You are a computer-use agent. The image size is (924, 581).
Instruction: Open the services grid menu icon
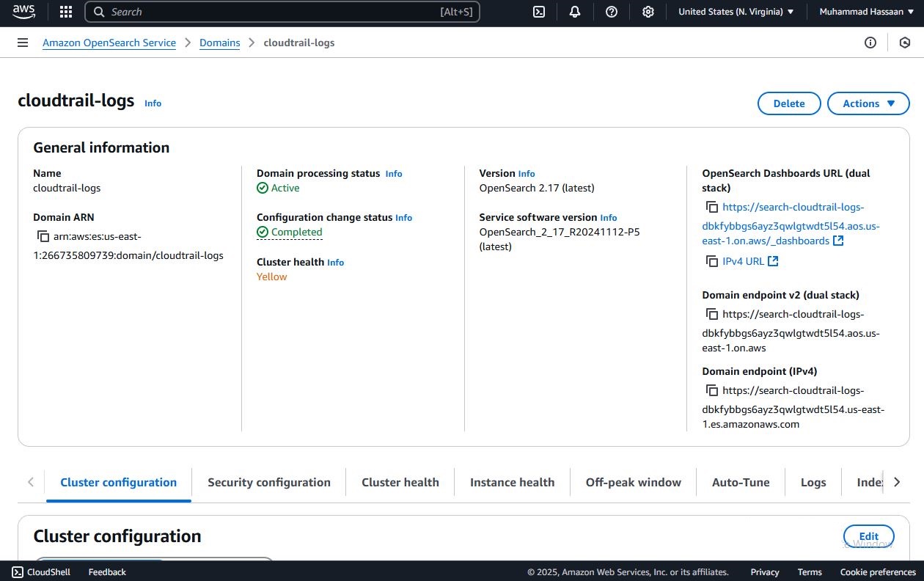(66, 12)
